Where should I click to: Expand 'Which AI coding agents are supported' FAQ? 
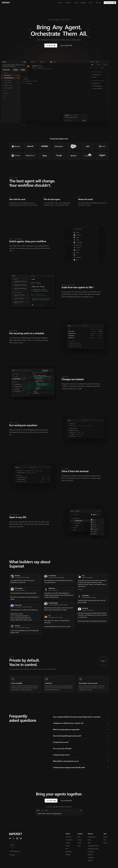pyautogui.click(x=81, y=730)
